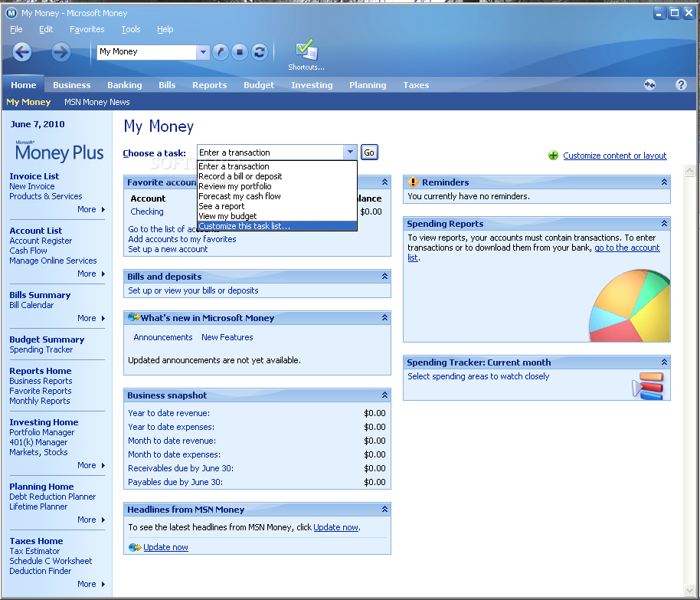This screenshot has height=600, width=700.
Task: Open the Choose a task dropdown arrow
Action: pos(351,152)
